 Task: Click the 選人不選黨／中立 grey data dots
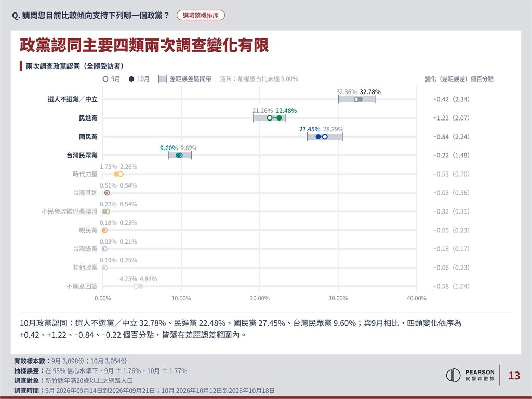pos(358,99)
